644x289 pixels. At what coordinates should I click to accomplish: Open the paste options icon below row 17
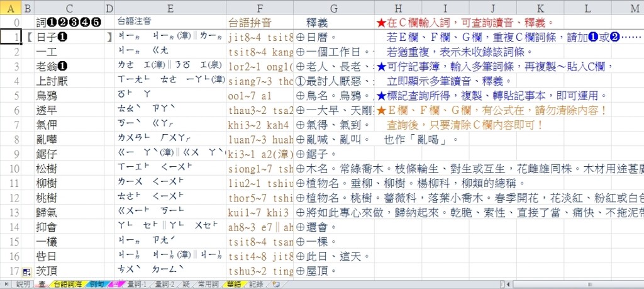click(x=27, y=272)
